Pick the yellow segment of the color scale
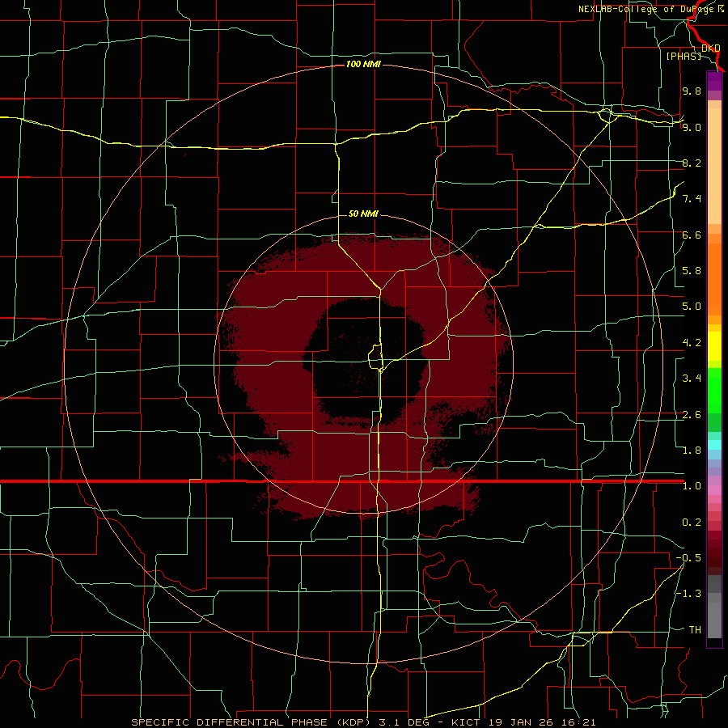Viewport: 728px width, 728px height. pyautogui.click(x=714, y=346)
